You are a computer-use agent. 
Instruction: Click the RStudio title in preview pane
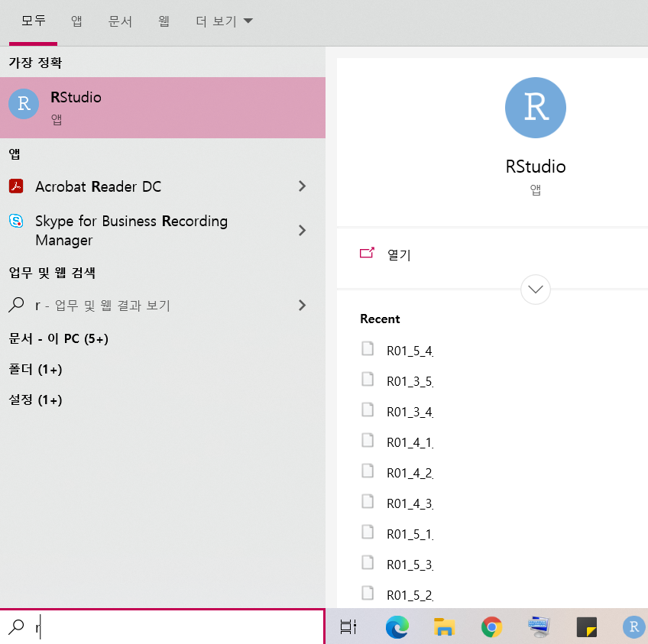[535, 167]
